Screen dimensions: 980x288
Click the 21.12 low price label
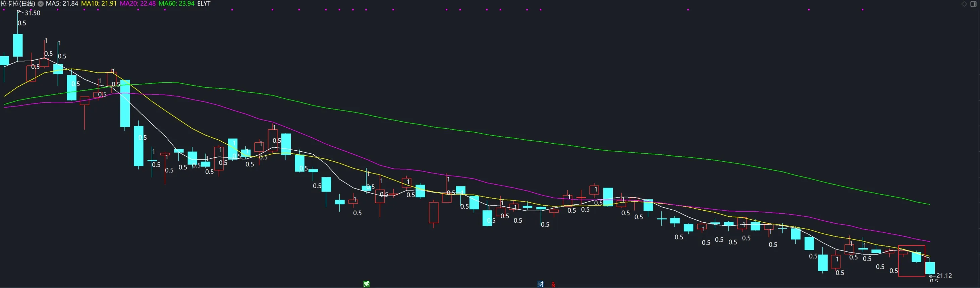coord(944,276)
